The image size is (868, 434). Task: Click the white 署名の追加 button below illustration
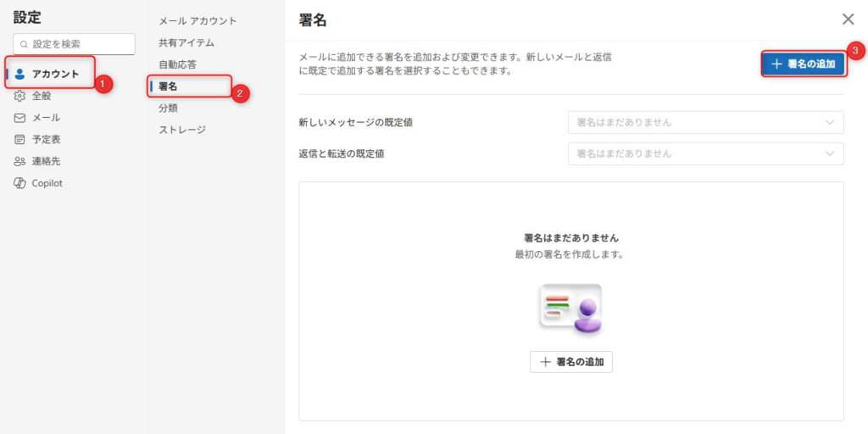coord(570,362)
